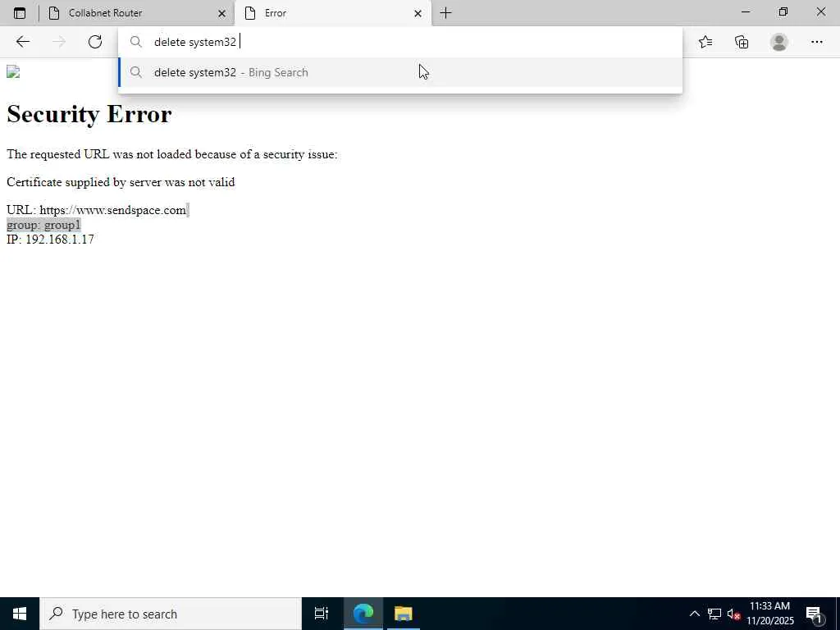The width and height of the screenshot is (840, 630).
Task: Open the Collections icon
Action: tap(742, 42)
